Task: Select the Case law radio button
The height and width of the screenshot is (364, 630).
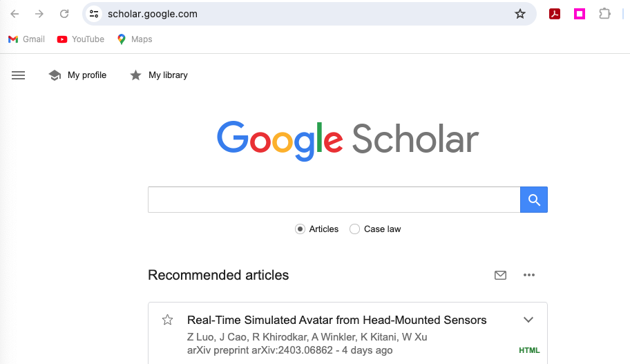Action: (x=354, y=229)
